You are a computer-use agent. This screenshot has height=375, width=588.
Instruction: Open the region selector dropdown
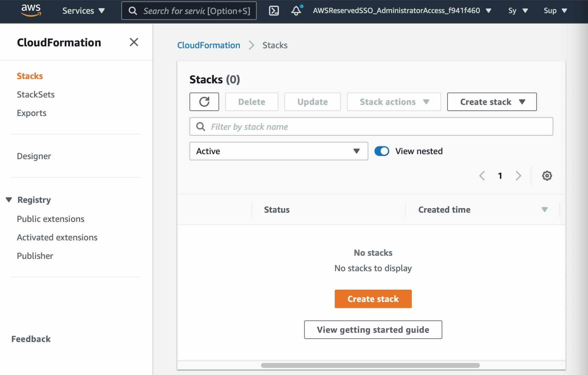click(518, 11)
